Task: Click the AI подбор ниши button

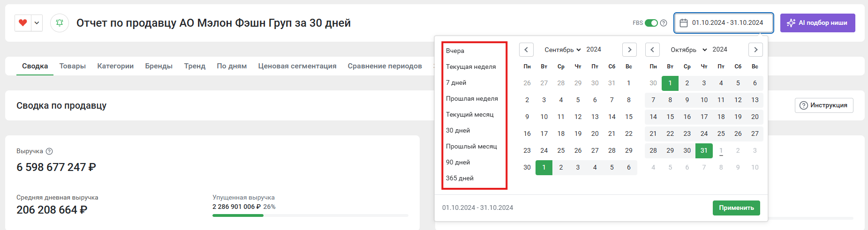Action: [818, 22]
